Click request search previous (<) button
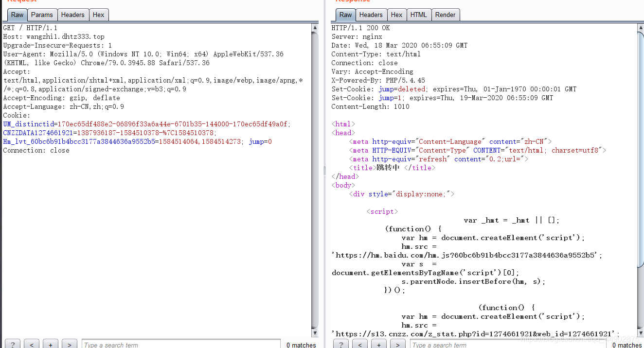 [31, 344]
